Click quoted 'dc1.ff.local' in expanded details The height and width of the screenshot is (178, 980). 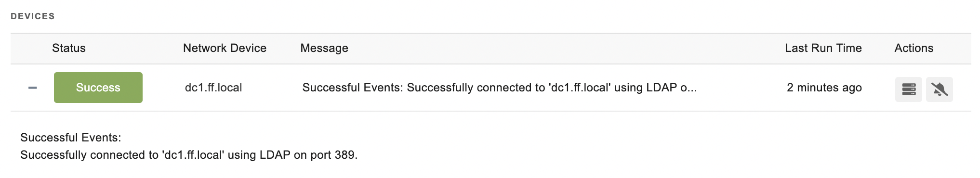[x=193, y=155]
